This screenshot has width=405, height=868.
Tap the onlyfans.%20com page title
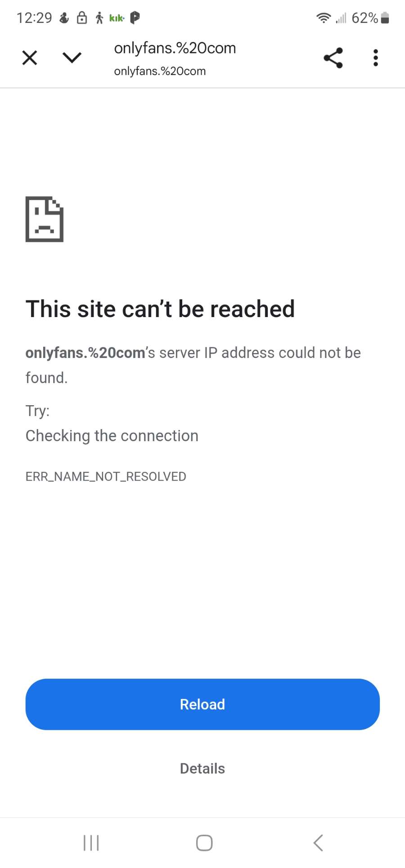(175, 48)
